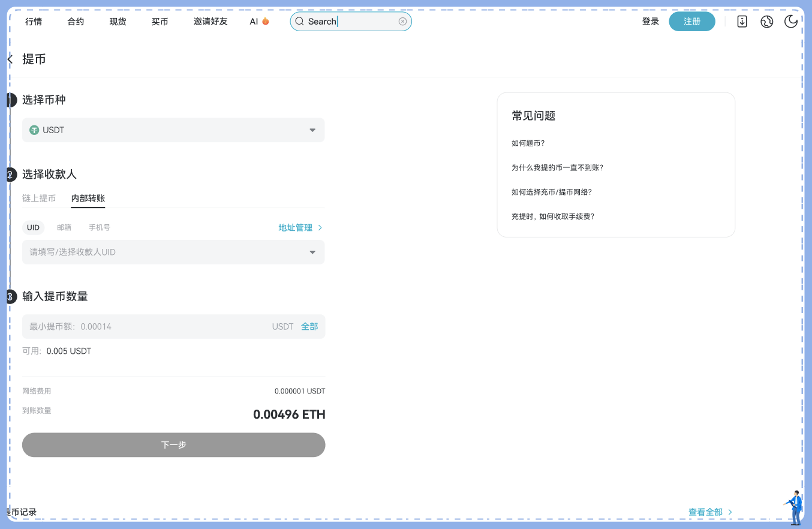Image resolution: width=812 pixels, height=529 pixels.
Task: Switch to the 链上提币 tab
Action: pos(39,199)
